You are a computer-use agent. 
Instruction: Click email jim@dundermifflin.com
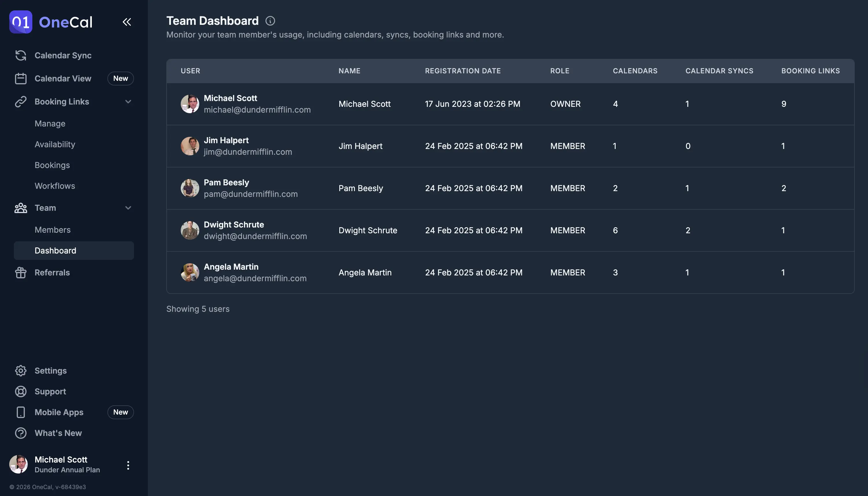point(248,152)
